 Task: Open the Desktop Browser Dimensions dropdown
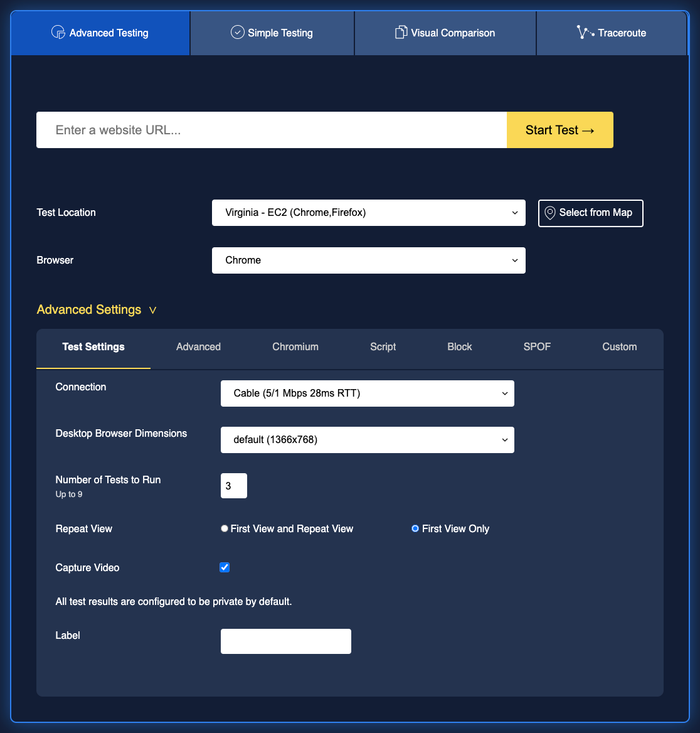coord(367,439)
